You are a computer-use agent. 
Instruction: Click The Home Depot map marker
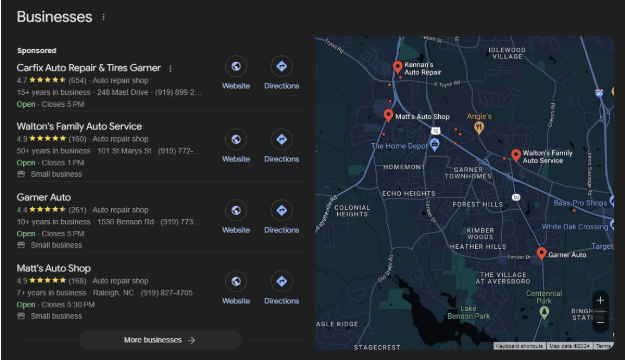click(x=435, y=144)
